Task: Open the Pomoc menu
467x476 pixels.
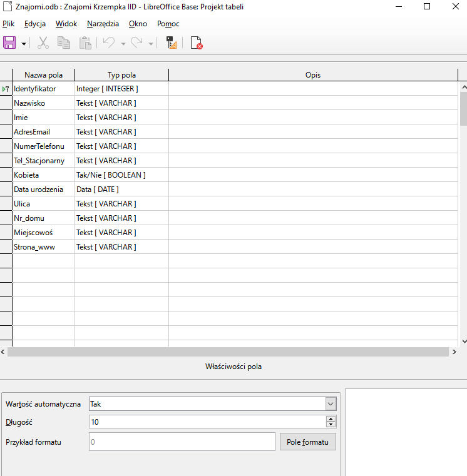Action: coord(168,24)
